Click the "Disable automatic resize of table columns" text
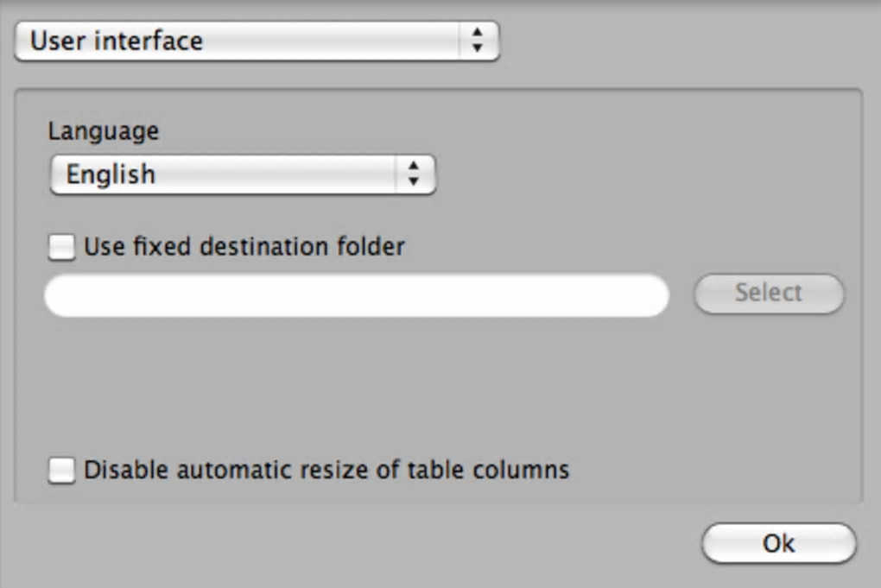881x588 pixels. coord(326,470)
